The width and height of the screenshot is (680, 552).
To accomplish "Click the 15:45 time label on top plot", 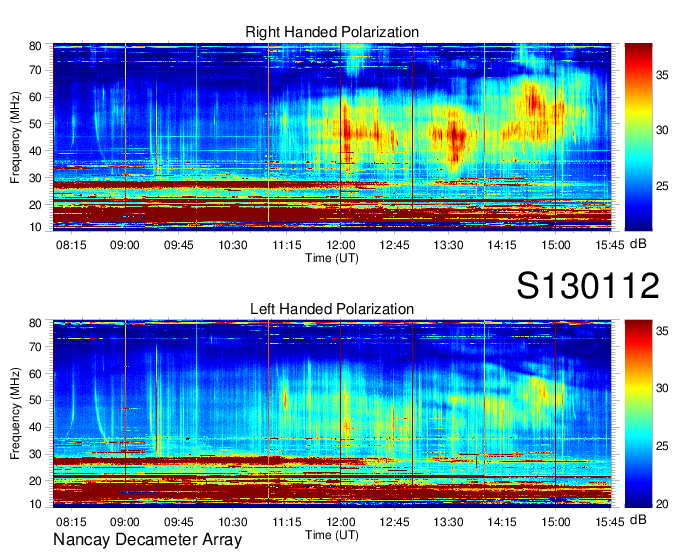I will (609, 245).
